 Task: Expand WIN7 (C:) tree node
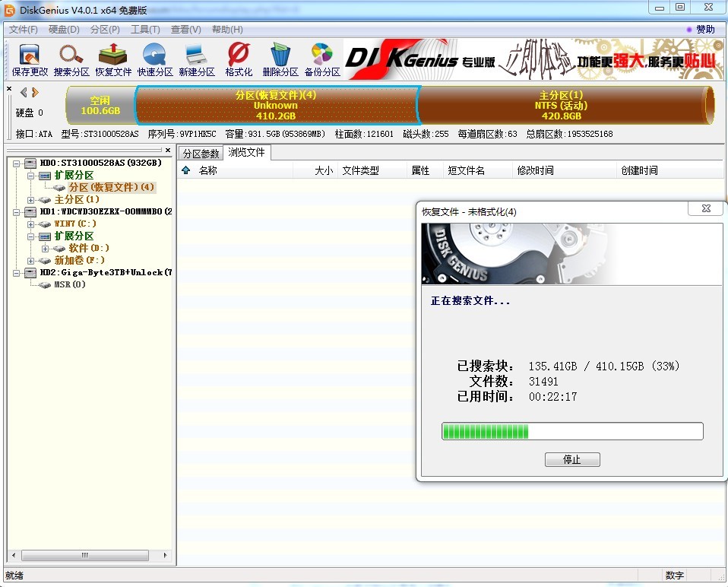tap(30, 224)
